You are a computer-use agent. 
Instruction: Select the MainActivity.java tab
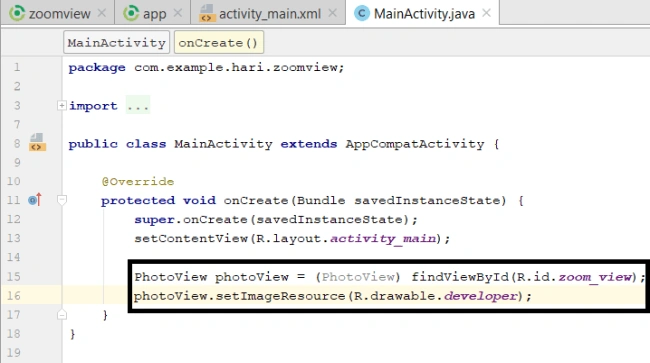(x=422, y=13)
